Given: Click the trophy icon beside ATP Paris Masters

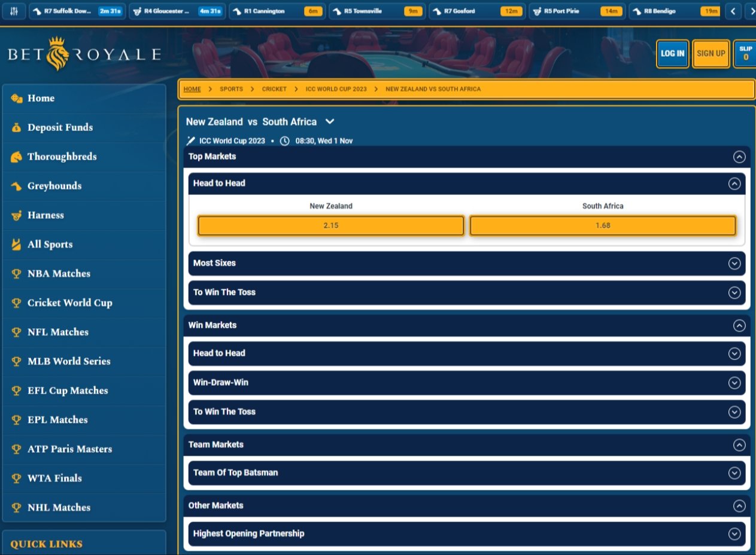Looking at the screenshot, I should tap(17, 450).
